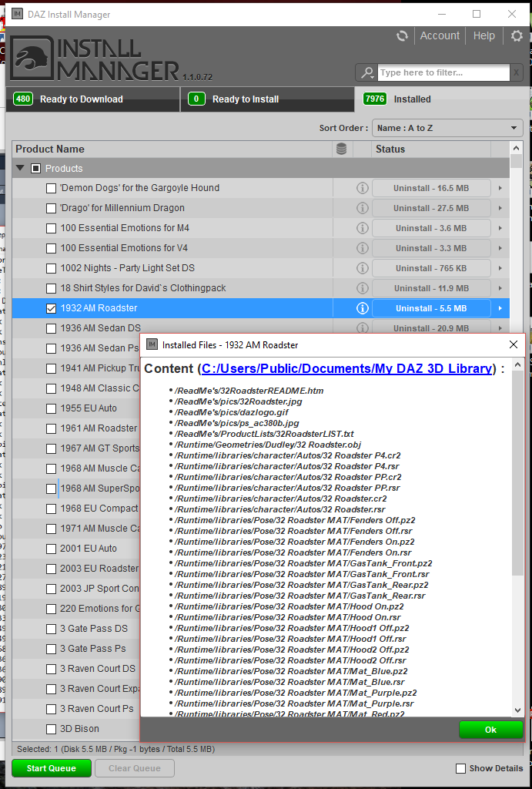Click the database column header icon
This screenshot has width=532, height=789.
point(341,149)
